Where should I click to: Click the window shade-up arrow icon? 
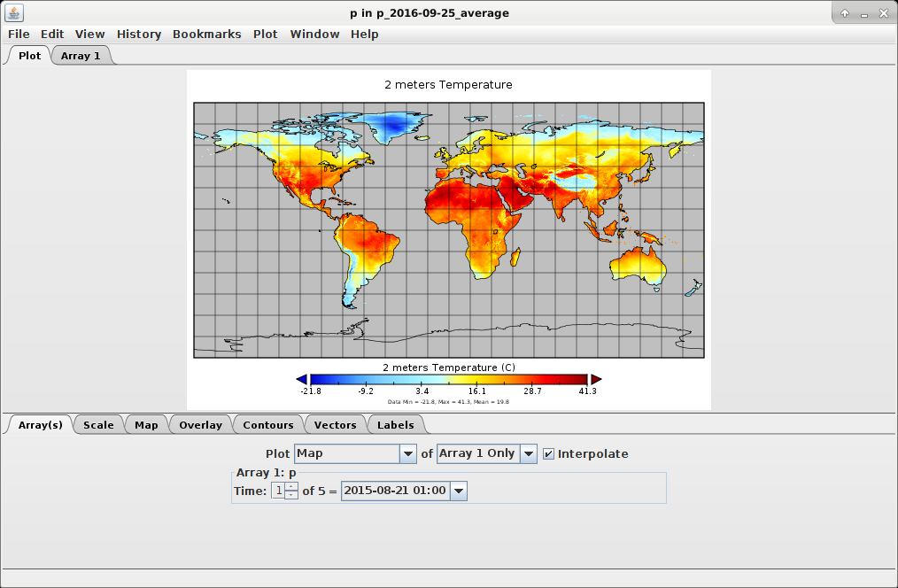[x=845, y=13]
